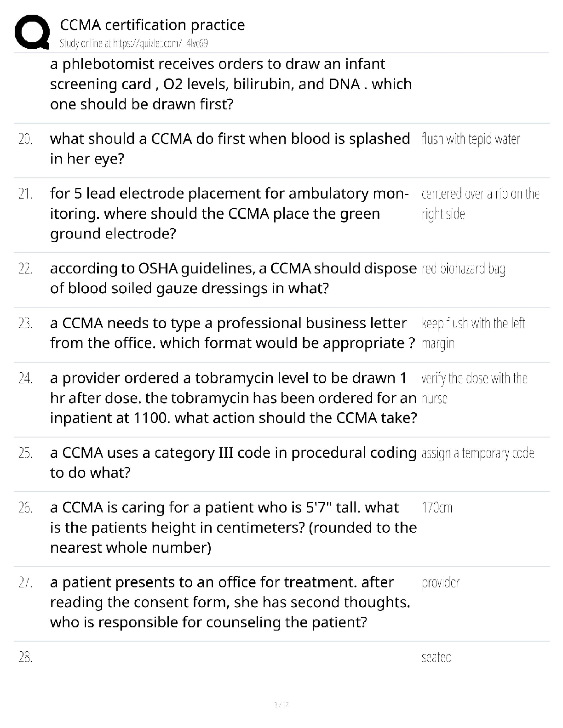Click question number 27

pos(25,583)
